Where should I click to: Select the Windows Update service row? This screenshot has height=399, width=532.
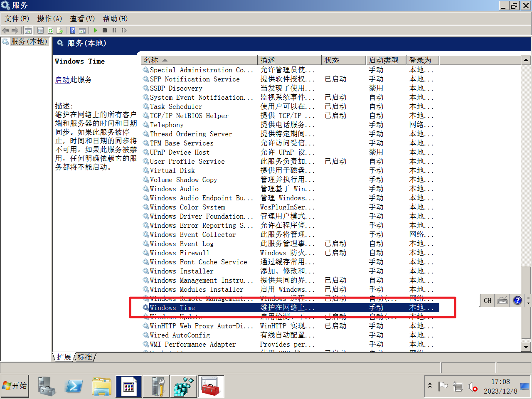[x=290, y=317]
